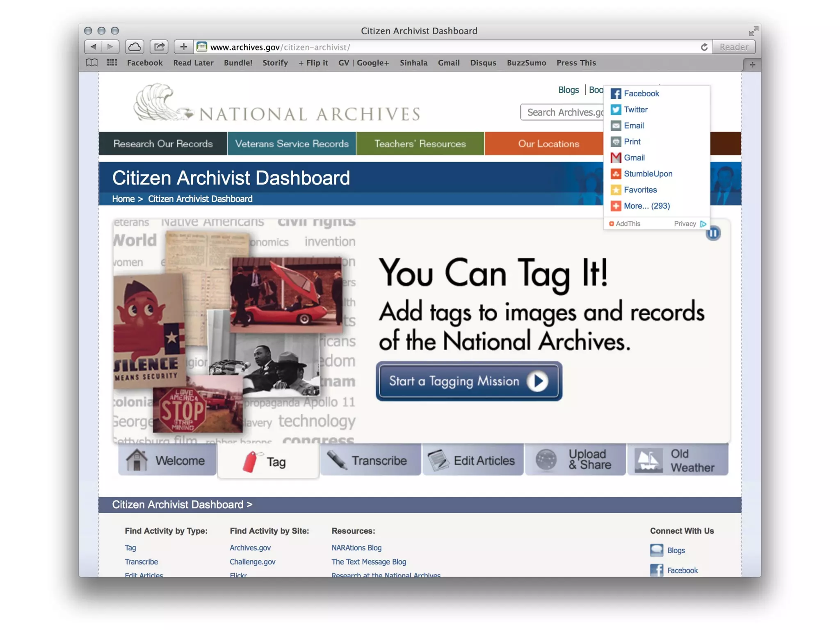This screenshot has width=840, height=630.
Task: Click the Safari iCloud tabs icon
Action: click(x=135, y=47)
